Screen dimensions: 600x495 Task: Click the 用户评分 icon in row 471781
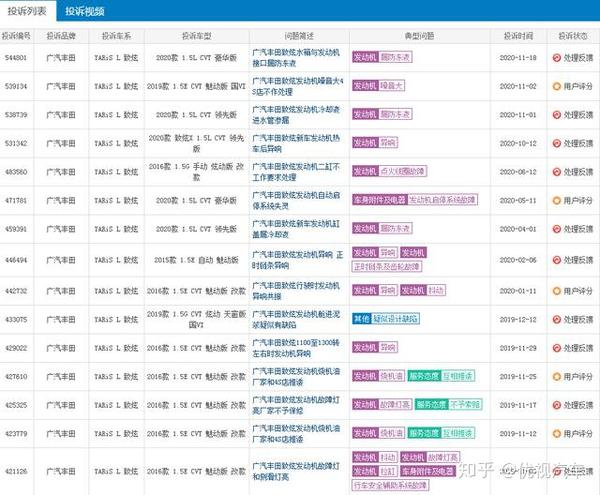tap(556, 200)
